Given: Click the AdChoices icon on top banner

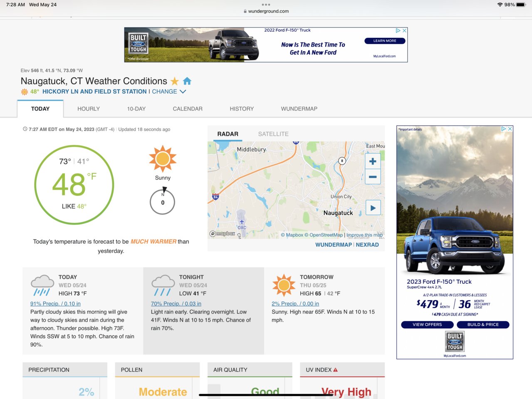Looking at the screenshot, I should click(398, 30).
